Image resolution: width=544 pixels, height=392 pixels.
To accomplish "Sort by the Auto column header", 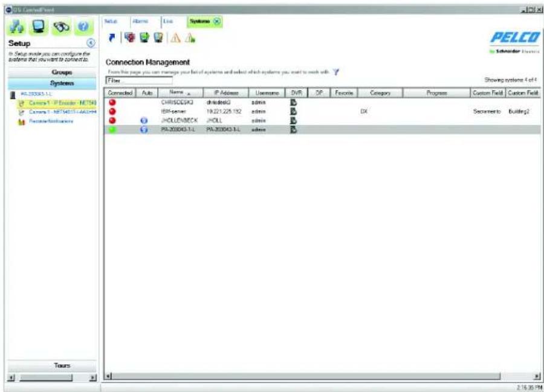I will pos(147,93).
